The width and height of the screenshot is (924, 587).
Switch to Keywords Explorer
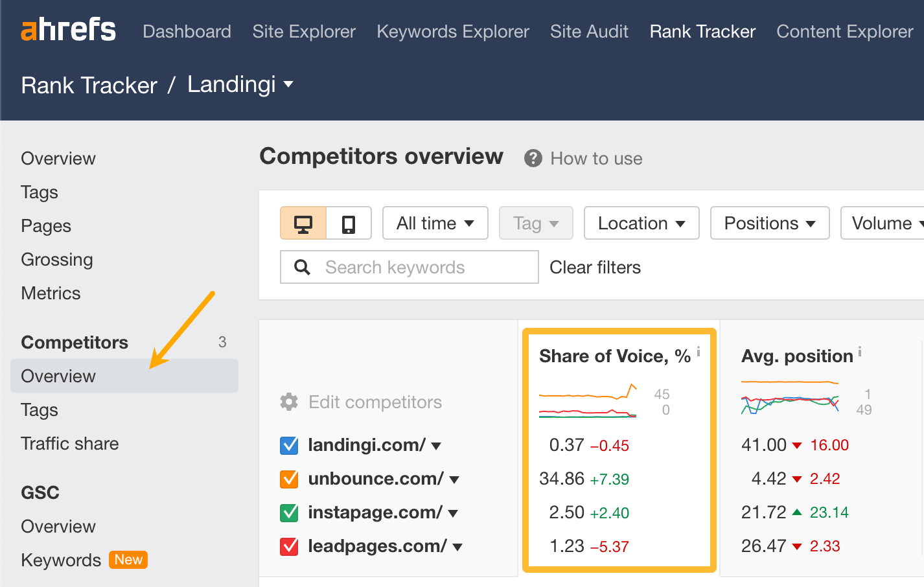pyautogui.click(x=452, y=30)
